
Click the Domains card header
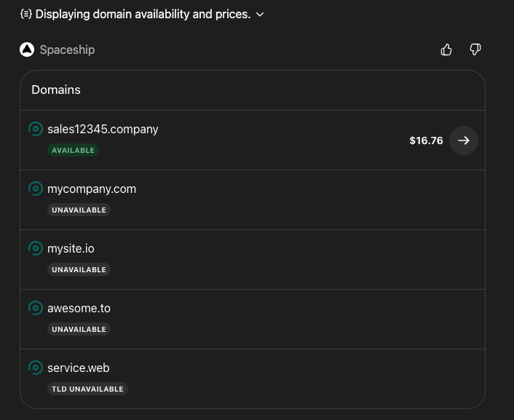56,90
